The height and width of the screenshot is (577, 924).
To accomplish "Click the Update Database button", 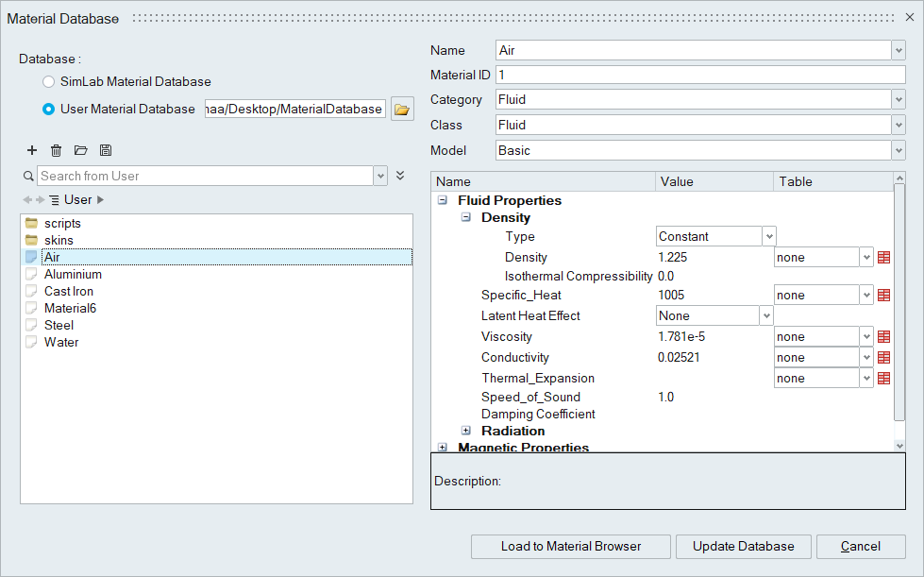I will click(x=743, y=546).
